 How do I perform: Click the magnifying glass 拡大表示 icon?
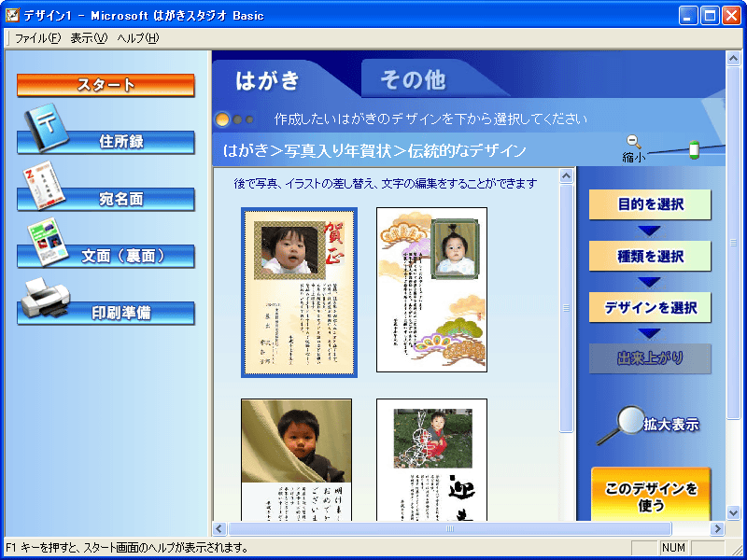click(x=618, y=426)
